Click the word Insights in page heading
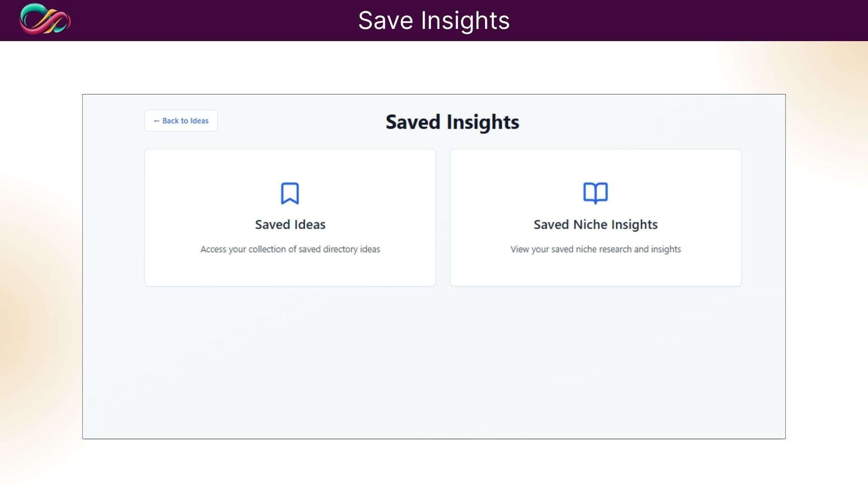868x488 pixels. tap(483, 122)
